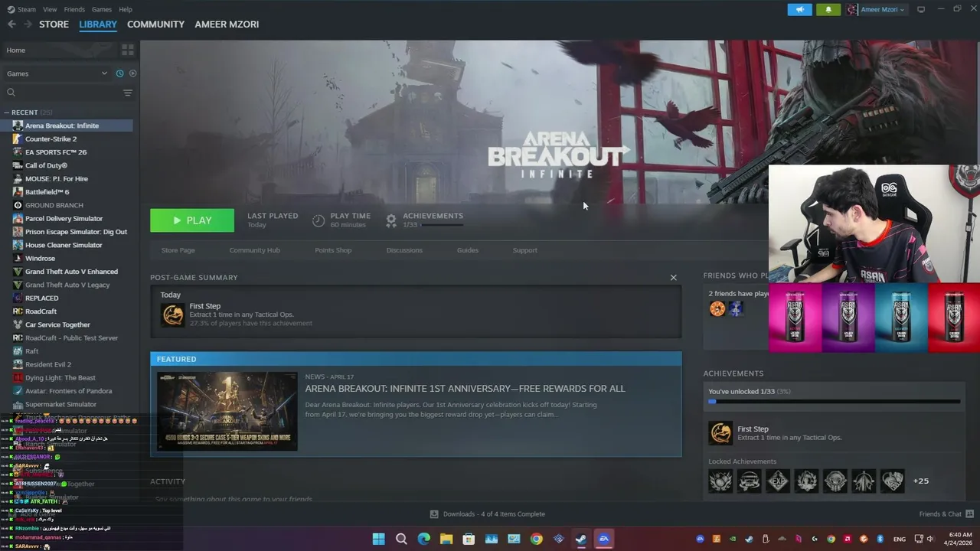Open the Points Shop link
The width and height of the screenshot is (980, 551).
333,250
